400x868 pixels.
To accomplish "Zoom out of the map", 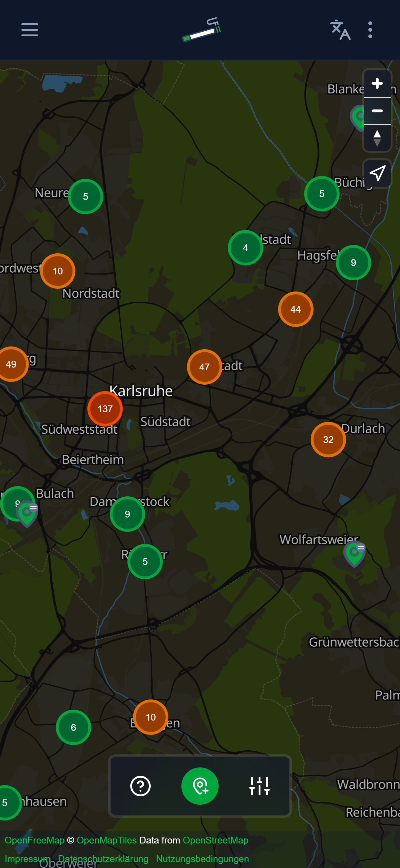I will 377,111.
